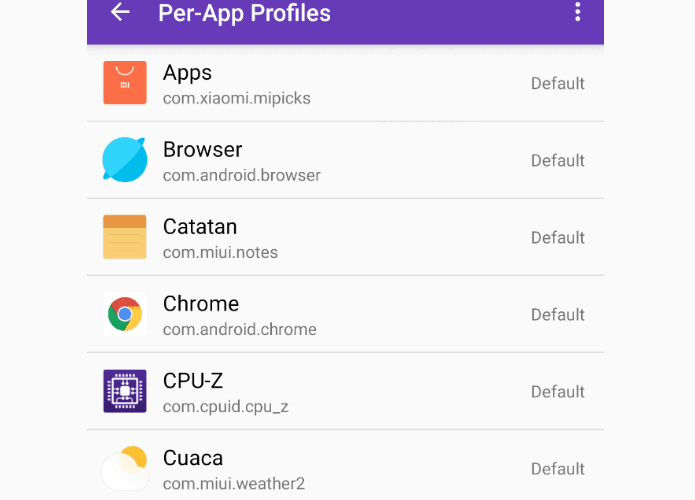Select the CPU-Z app name
This screenshot has height=500, width=695.
click(x=193, y=381)
